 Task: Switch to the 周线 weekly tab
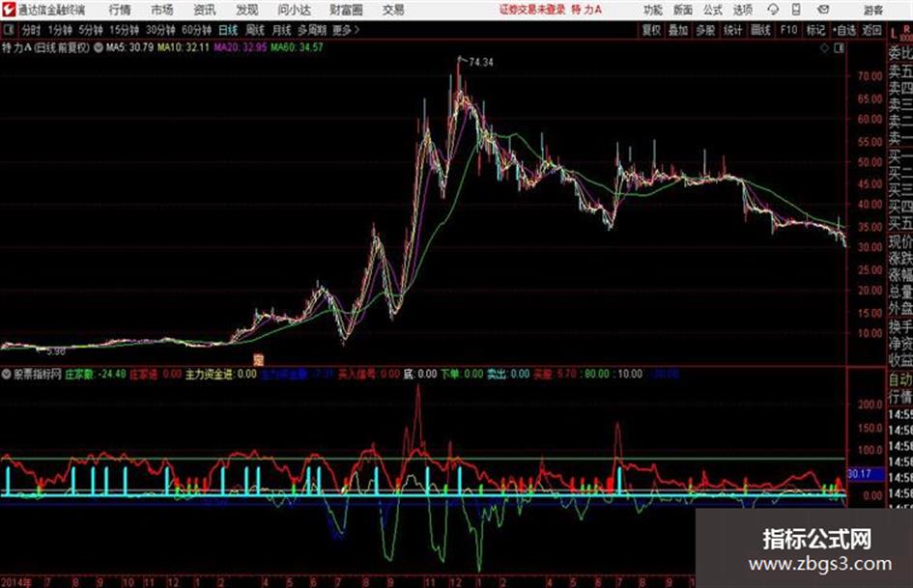[x=254, y=30]
